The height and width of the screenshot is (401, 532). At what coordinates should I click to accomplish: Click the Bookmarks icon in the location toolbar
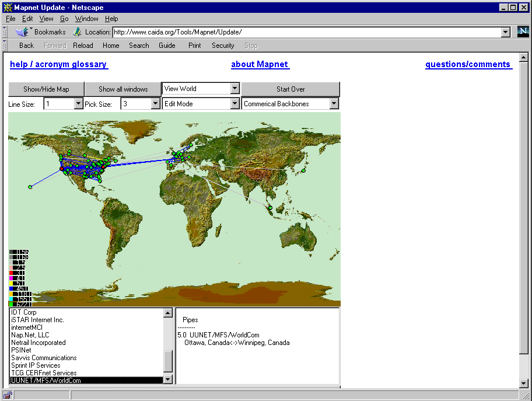coord(22,32)
